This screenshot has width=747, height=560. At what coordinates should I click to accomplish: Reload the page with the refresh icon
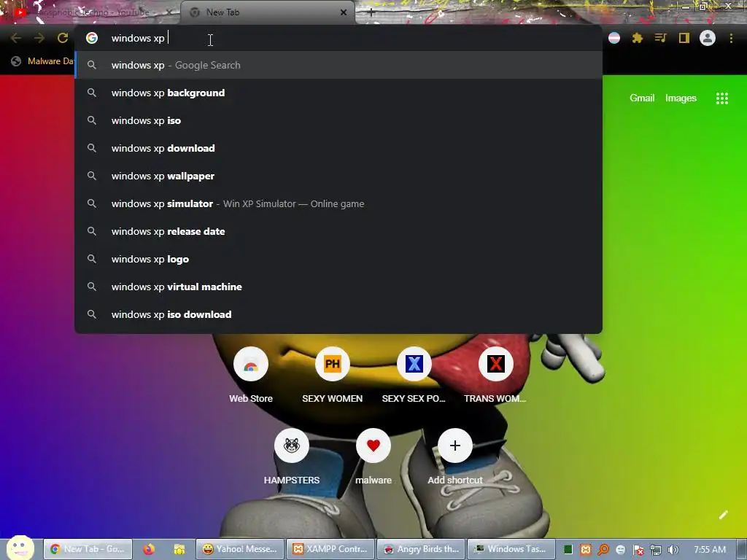pos(63,38)
